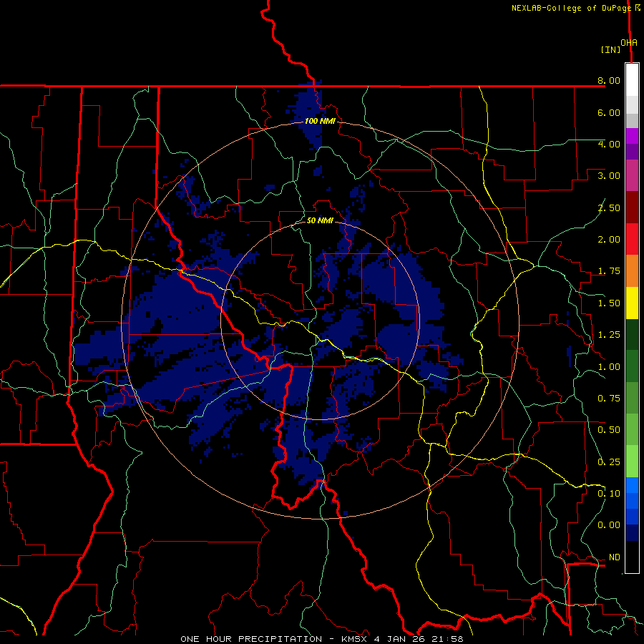This screenshot has width=644, height=644.
Task: Click the bright red legend swatch
Action: (632, 239)
